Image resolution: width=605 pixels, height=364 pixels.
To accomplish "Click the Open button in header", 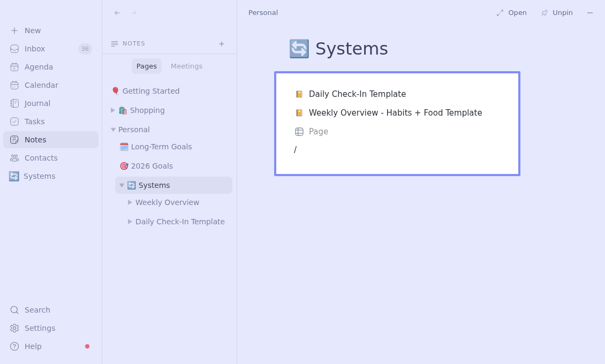I will pyautogui.click(x=511, y=13).
